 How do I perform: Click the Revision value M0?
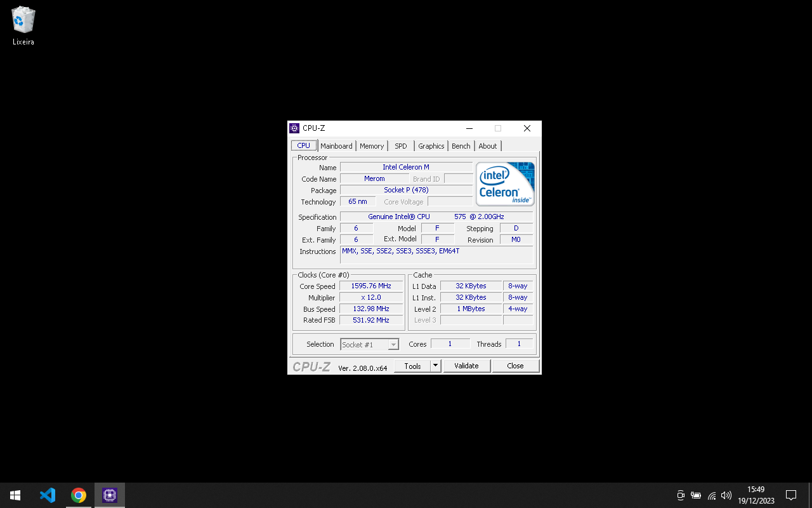pos(516,239)
